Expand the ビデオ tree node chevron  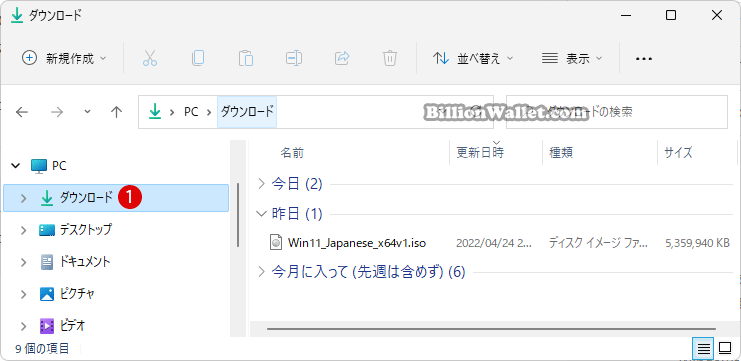point(24,326)
